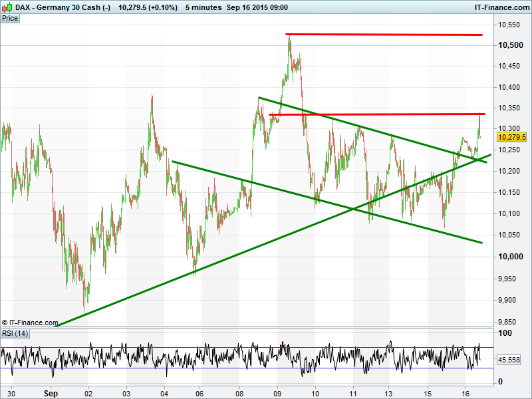Click the 5 minutes timeframe label
This screenshot has height=399, width=532.
coord(203,7)
